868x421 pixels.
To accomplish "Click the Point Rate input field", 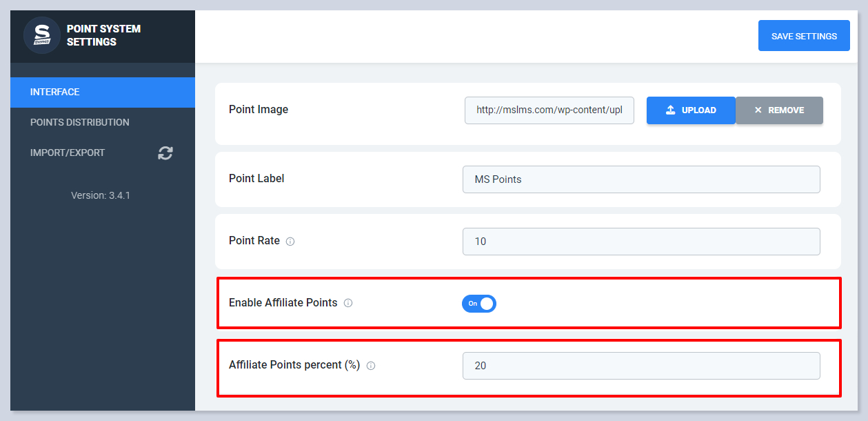I will click(x=641, y=242).
